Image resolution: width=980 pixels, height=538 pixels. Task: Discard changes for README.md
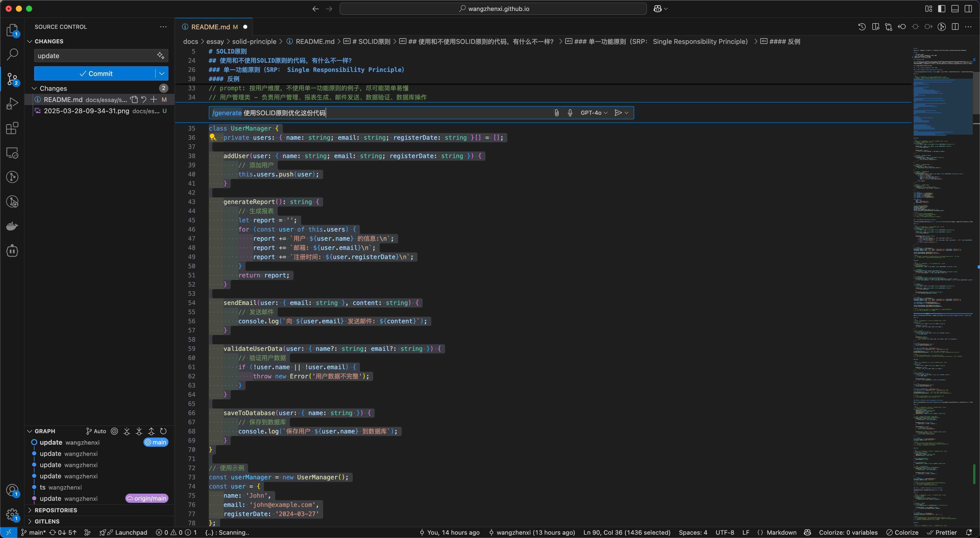[x=144, y=100]
